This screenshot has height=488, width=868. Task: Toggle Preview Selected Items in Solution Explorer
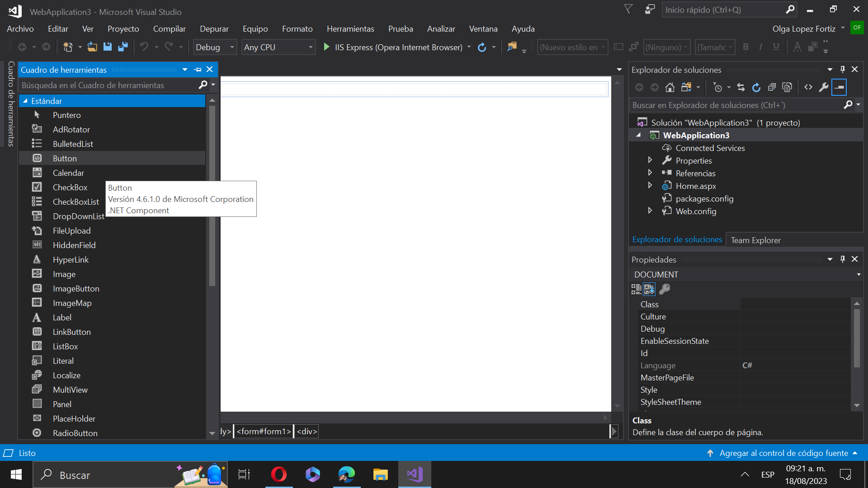point(839,87)
